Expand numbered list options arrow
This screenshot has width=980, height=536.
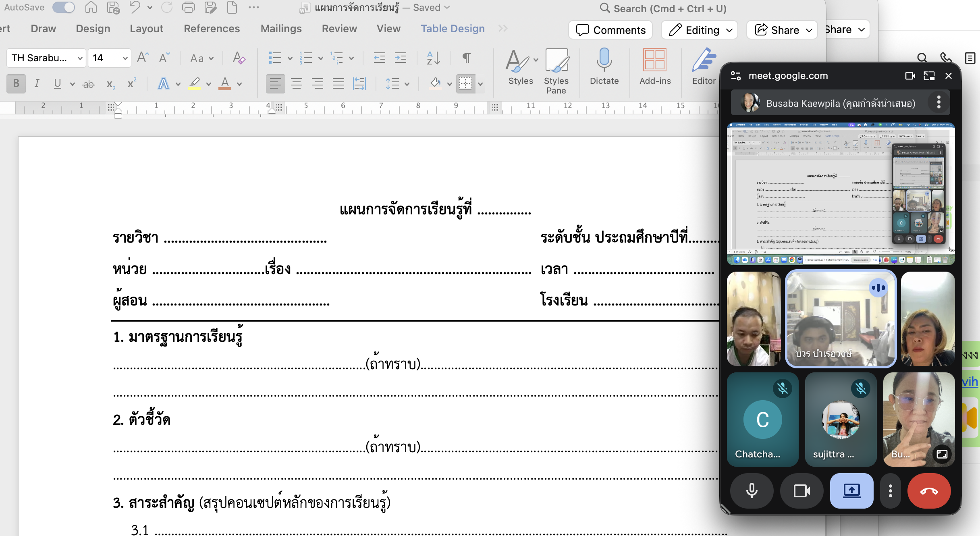click(320, 58)
